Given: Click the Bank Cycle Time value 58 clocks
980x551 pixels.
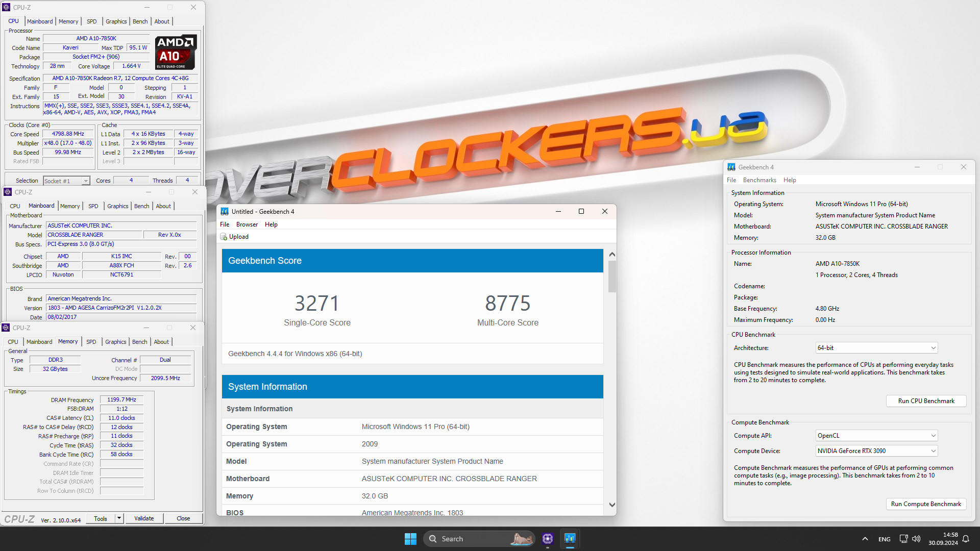Looking at the screenshot, I should click(x=121, y=455).
